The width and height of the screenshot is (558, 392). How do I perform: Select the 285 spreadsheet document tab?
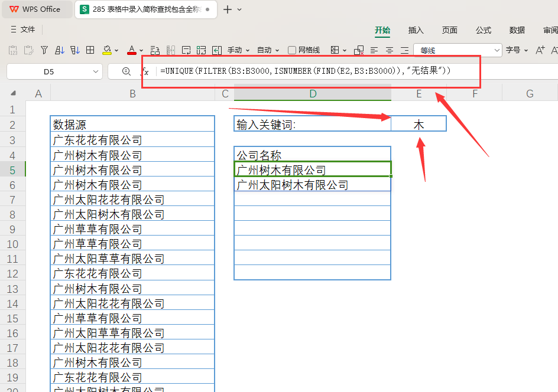point(146,9)
